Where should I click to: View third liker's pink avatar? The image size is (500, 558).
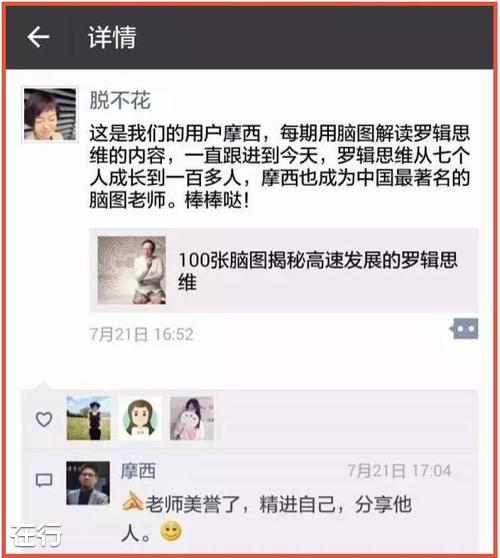click(x=192, y=418)
